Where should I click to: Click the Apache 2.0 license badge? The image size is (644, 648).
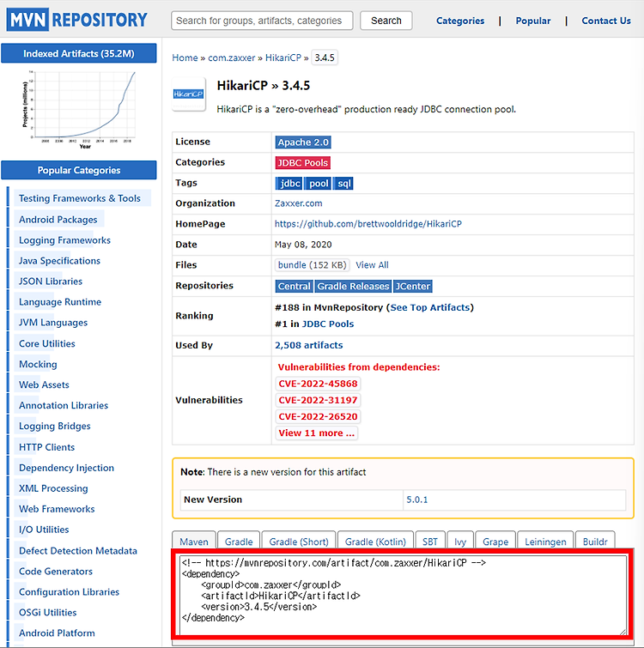tap(303, 142)
